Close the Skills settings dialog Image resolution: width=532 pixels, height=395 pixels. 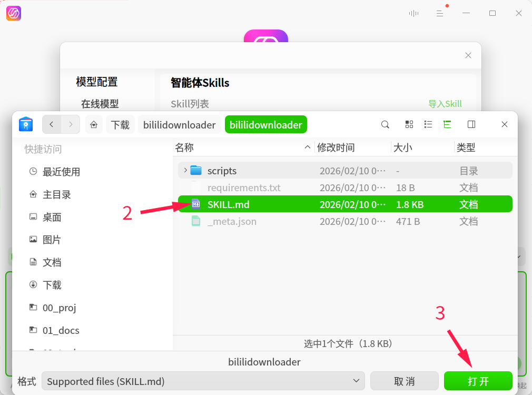(468, 55)
